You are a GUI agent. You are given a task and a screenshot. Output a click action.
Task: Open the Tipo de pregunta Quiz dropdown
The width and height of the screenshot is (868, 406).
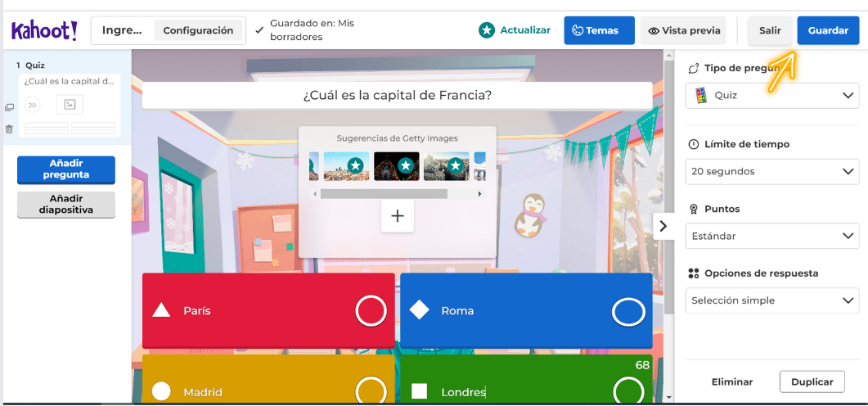772,95
